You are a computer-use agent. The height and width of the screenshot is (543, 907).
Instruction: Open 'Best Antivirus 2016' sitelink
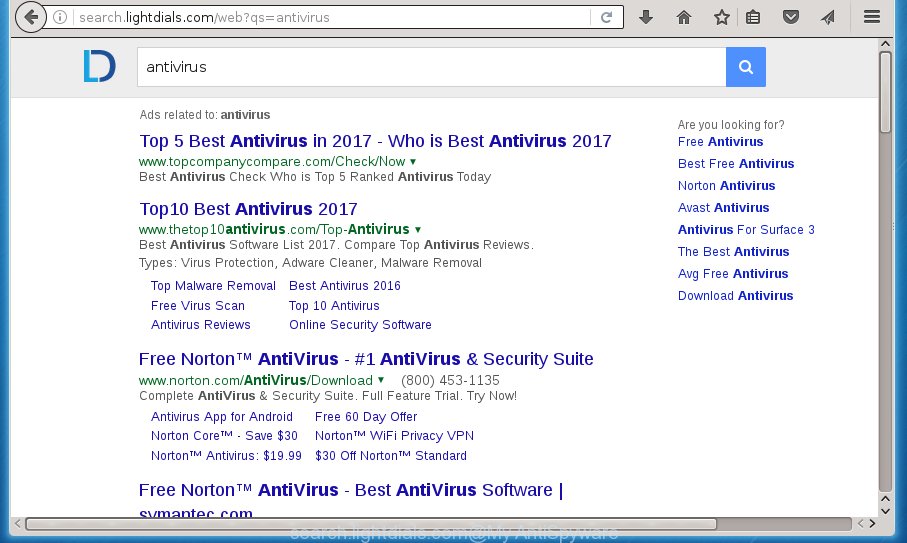click(x=345, y=286)
